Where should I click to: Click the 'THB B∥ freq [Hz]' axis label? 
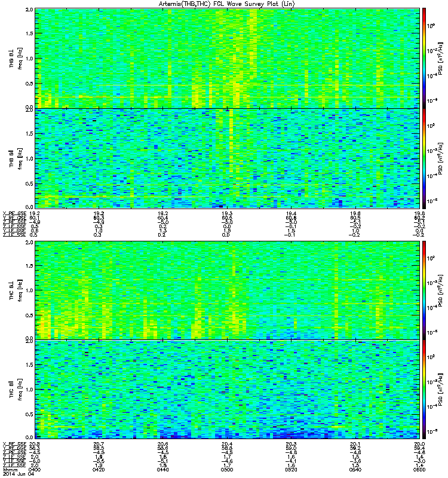[x=16, y=158]
